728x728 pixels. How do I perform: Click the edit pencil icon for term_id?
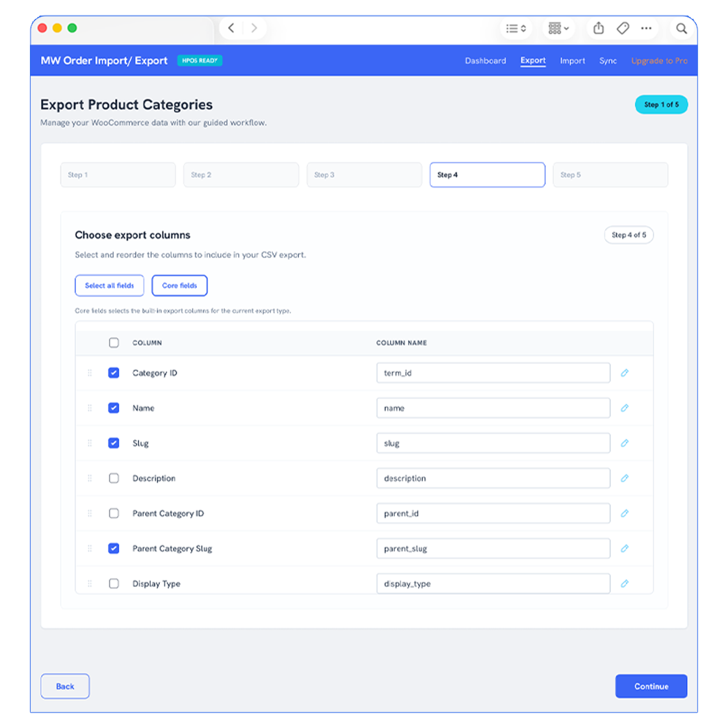pos(625,373)
